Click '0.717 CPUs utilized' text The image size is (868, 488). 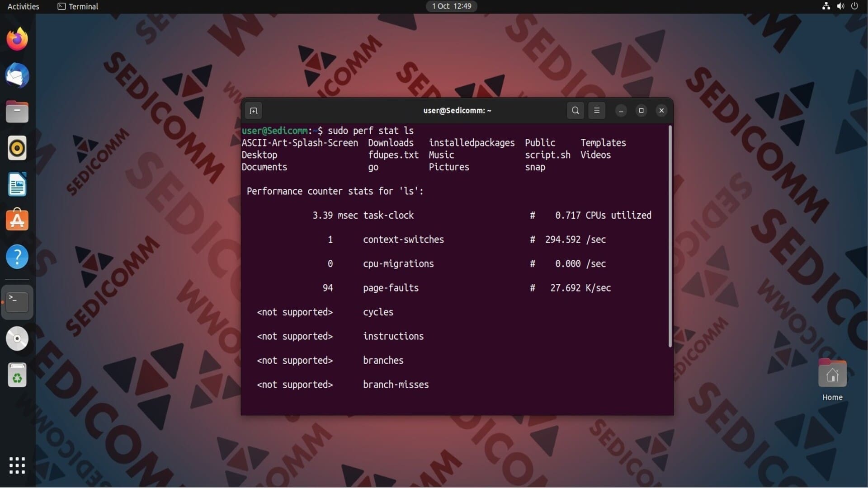click(603, 216)
